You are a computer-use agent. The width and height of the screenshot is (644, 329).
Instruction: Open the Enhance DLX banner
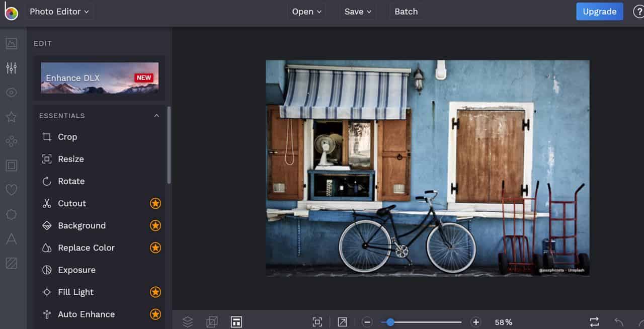tap(100, 78)
